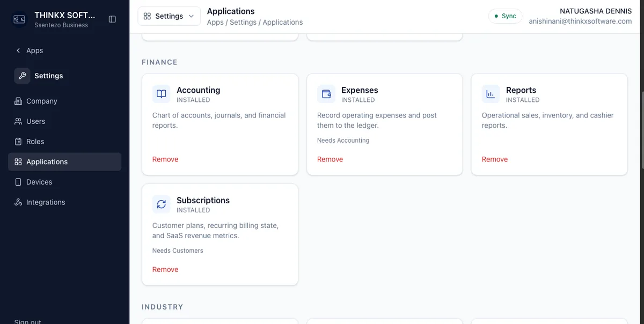Open Integrations settings

click(64, 202)
